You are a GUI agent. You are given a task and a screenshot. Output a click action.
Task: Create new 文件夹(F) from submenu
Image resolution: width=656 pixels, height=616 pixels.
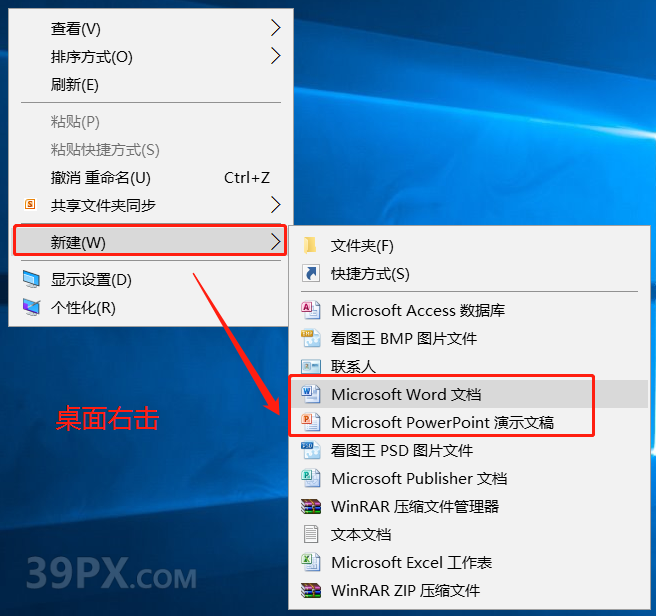click(469, 246)
